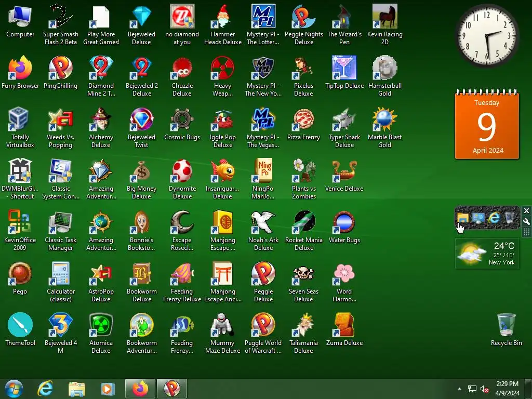
Task: Show hidden tray icons arrow
Action: pos(459,389)
